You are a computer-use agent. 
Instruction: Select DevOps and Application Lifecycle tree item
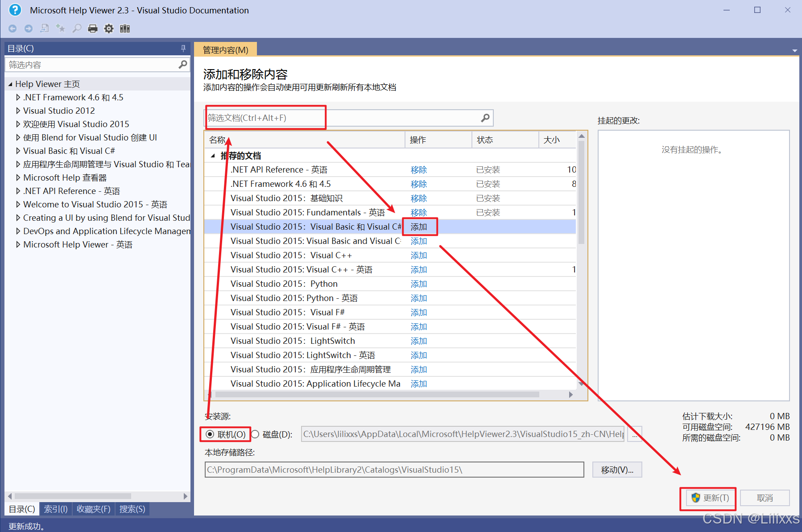107,231
